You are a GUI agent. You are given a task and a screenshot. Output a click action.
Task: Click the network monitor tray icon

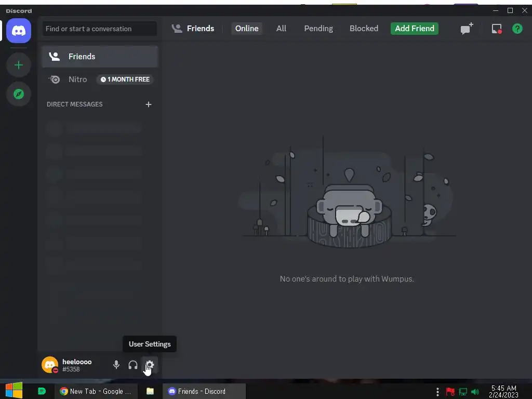pyautogui.click(x=463, y=392)
